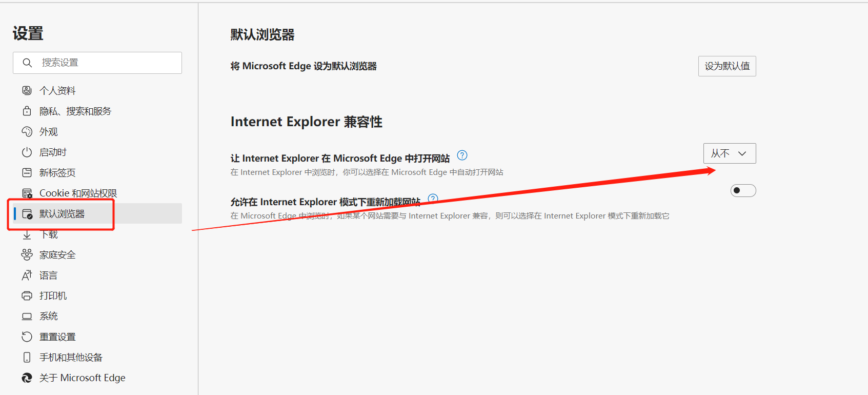This screenshot has width=868, height=395.
Task: Open Cookie 和网站权限 settings
Action: [97, 193]
